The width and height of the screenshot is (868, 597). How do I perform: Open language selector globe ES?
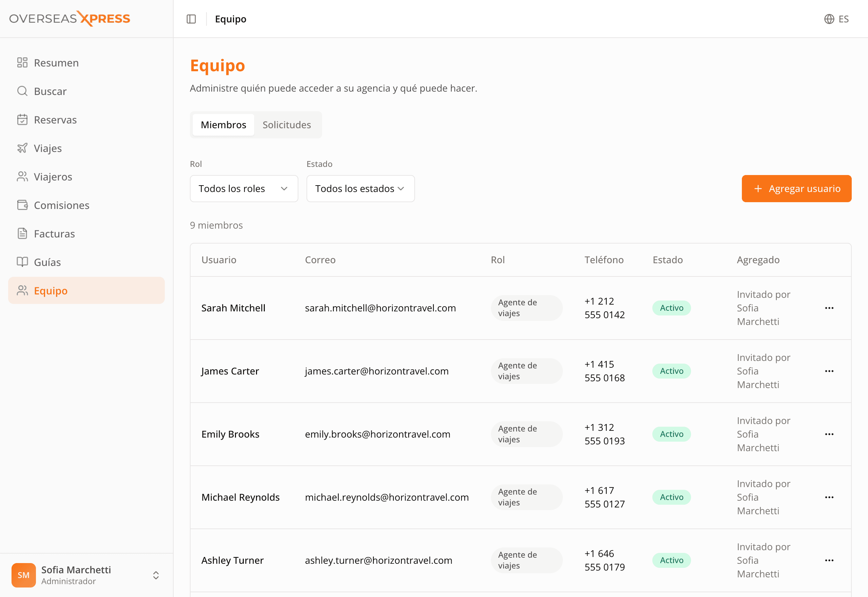click(836, 19)
